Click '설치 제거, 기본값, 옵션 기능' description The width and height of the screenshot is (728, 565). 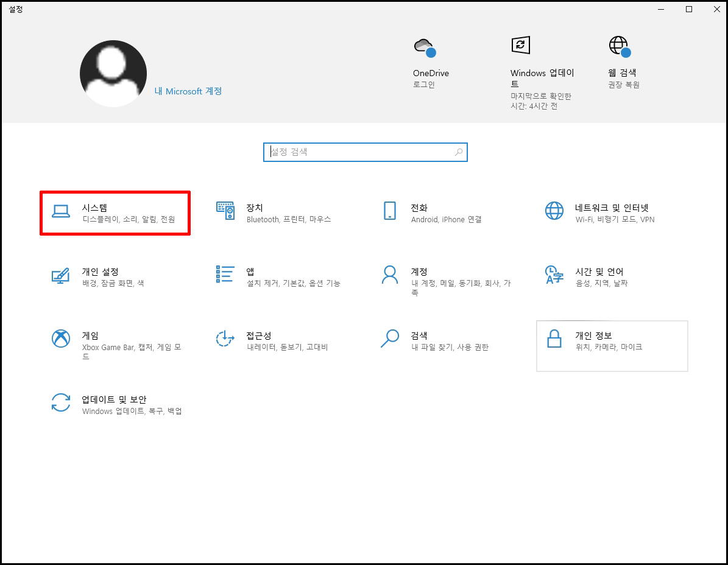click(294, 283)
